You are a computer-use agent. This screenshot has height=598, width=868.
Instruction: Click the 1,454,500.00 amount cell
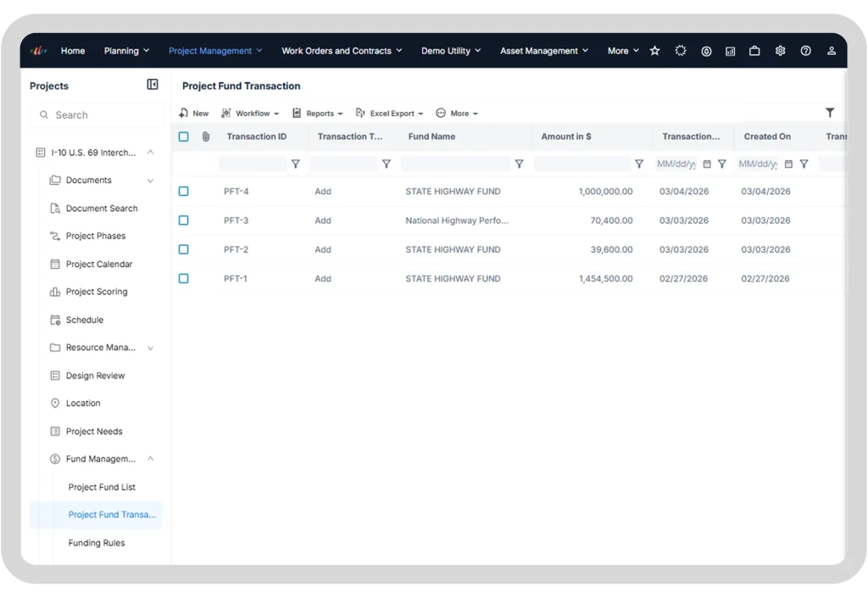pyautogui.click(x=605, y=278)
